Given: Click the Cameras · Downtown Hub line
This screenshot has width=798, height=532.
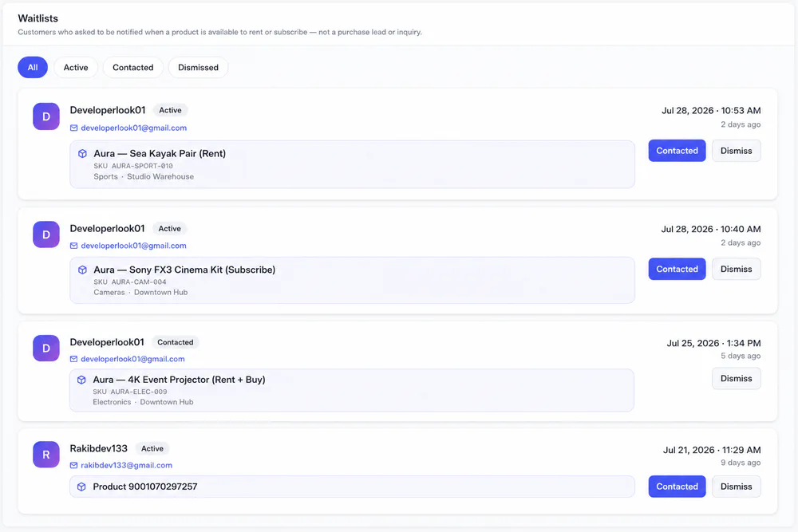Looking at the screenshot, I should (x=140, y=293).
